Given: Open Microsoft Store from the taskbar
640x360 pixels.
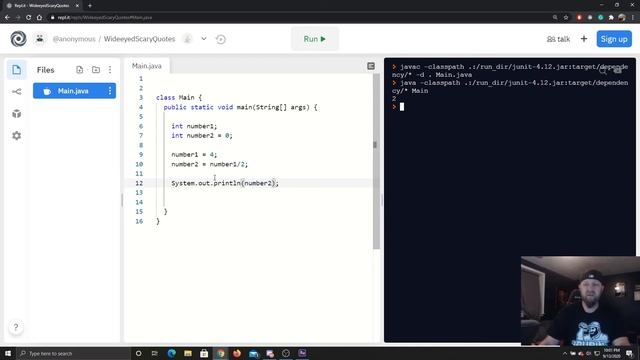Looking at the screenshot, I should coord(204,353).
